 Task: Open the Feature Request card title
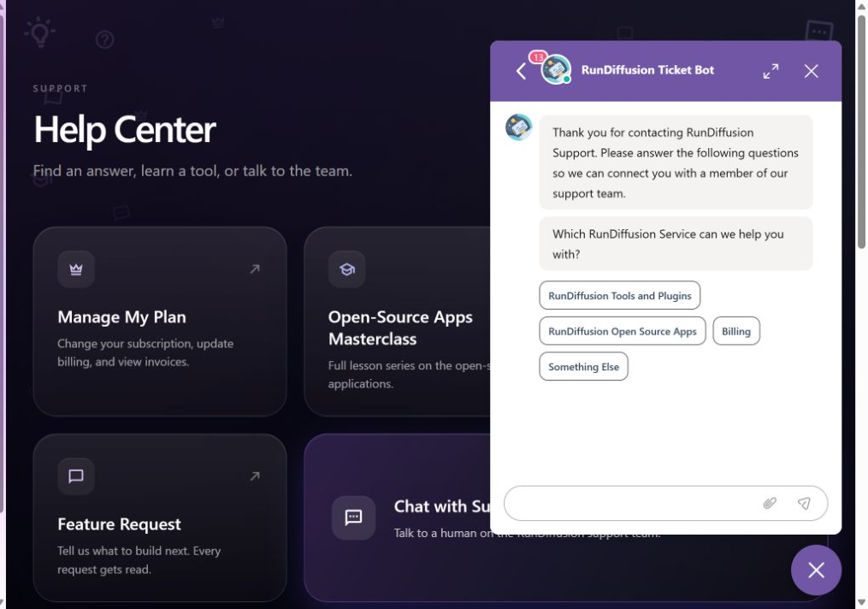tap(119, 524)
